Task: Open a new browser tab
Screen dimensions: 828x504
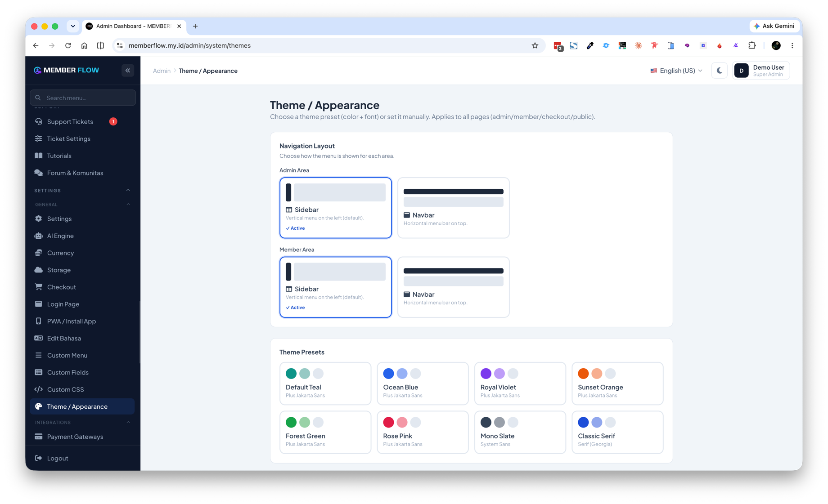Action: pos(195,26)
